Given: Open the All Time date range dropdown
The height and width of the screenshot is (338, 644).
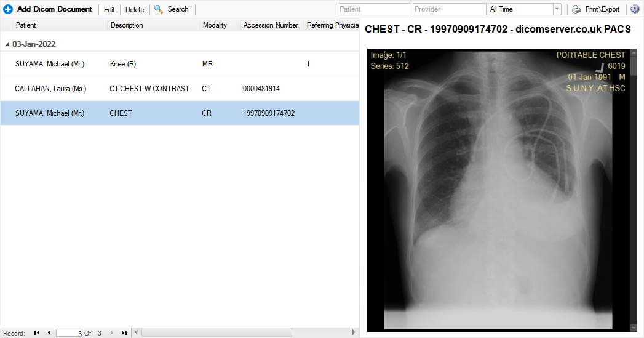Looking at the screenshot, I should pyautogui.click(x=557, y=9).
